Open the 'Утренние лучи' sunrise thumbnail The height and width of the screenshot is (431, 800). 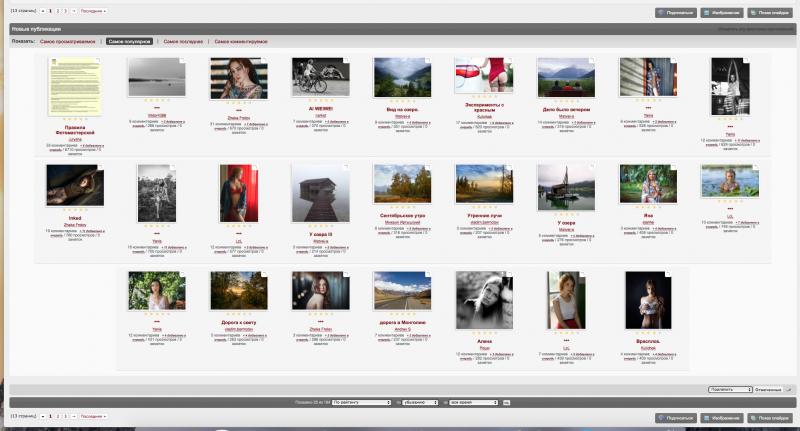(x=484, y=184)
